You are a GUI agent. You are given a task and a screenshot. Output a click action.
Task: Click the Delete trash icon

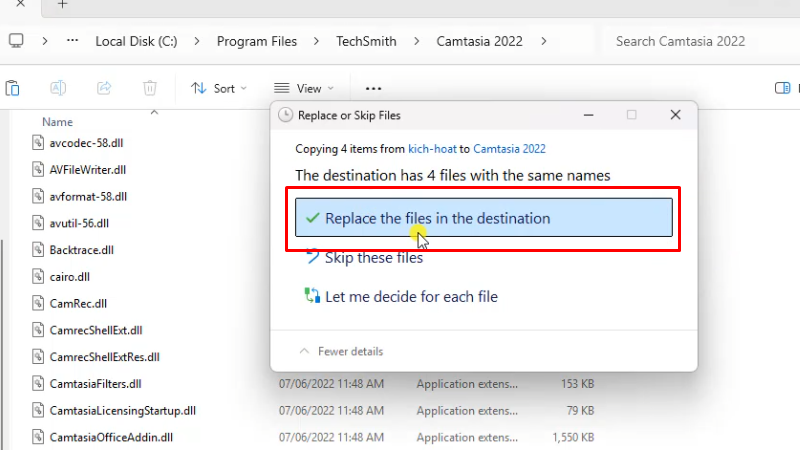tap(149, 88)
